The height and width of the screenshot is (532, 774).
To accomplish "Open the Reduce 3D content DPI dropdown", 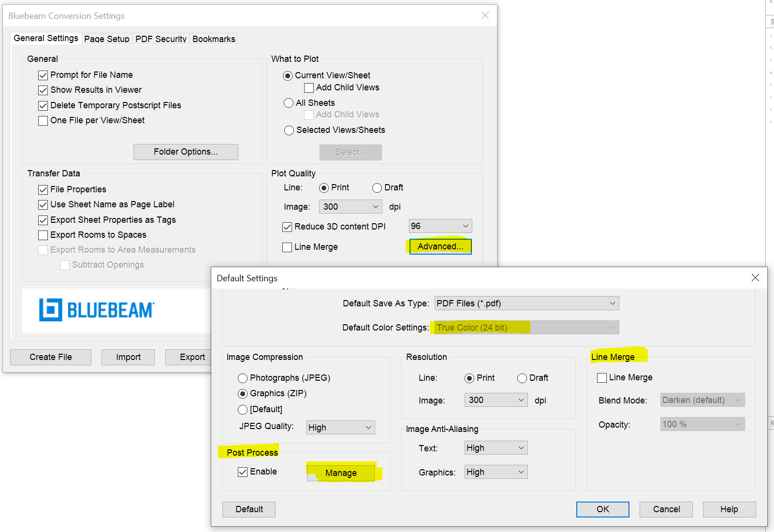I will click(x=439, y=226).
